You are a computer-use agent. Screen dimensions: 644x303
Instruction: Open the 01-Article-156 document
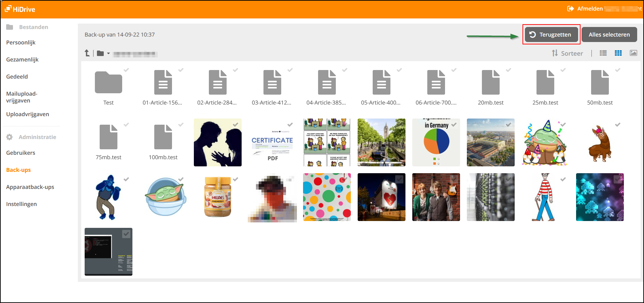coord(163,82)
